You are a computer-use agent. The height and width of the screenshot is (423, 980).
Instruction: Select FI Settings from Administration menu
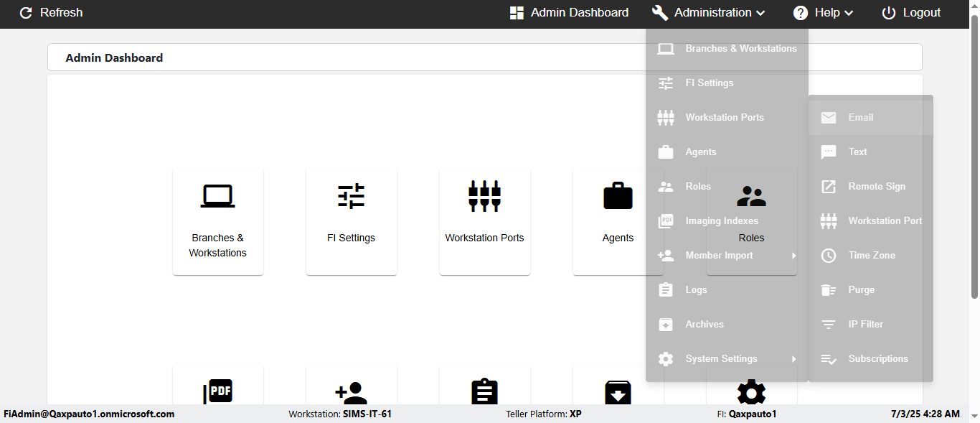point(727,83)
